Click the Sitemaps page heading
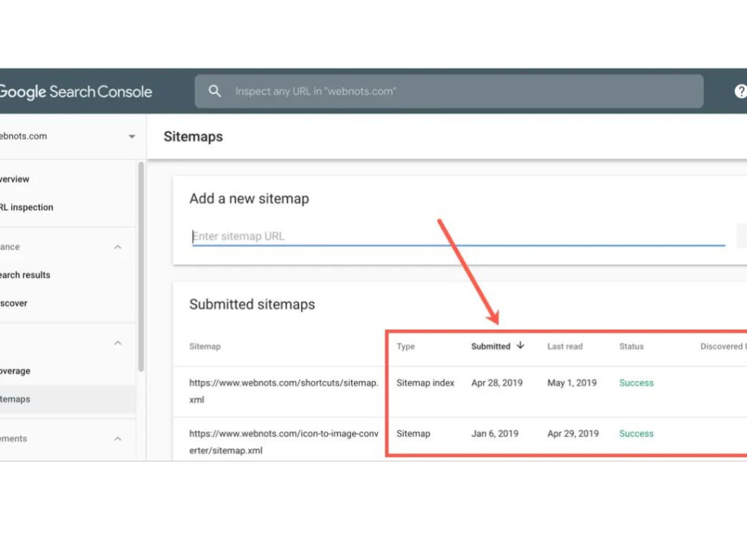 (193, 137)
